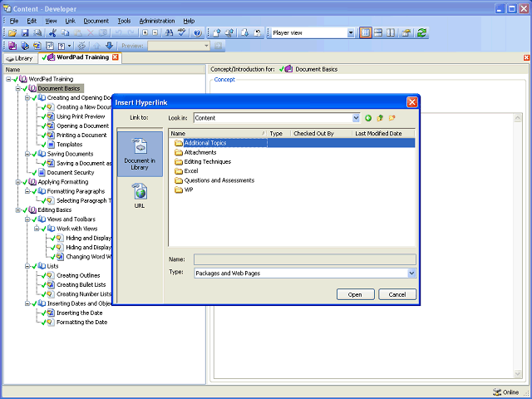Screen dimensions: 532x399
Task: Click the Cut scissors icon
Action: [52, 33]
